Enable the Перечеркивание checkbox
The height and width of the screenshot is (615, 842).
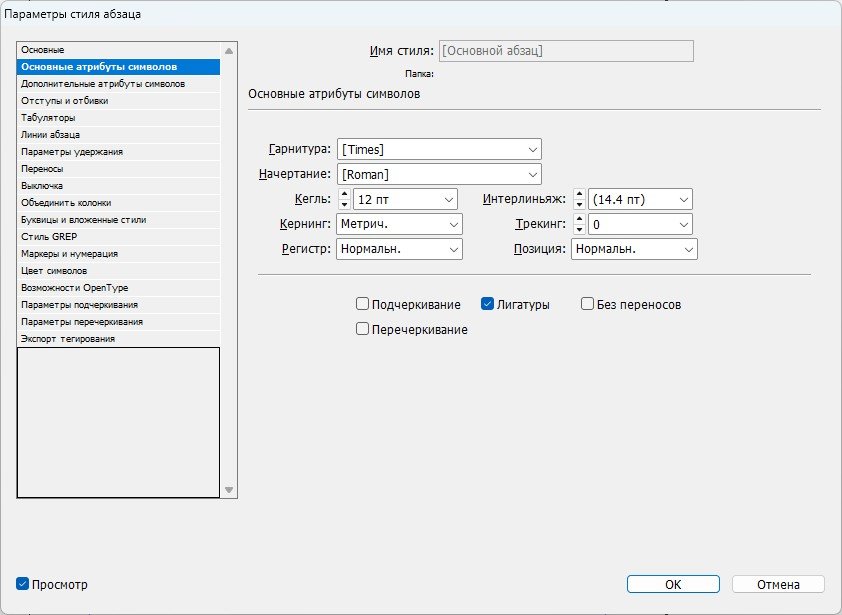pyautogui.click(x=363, y=329)
